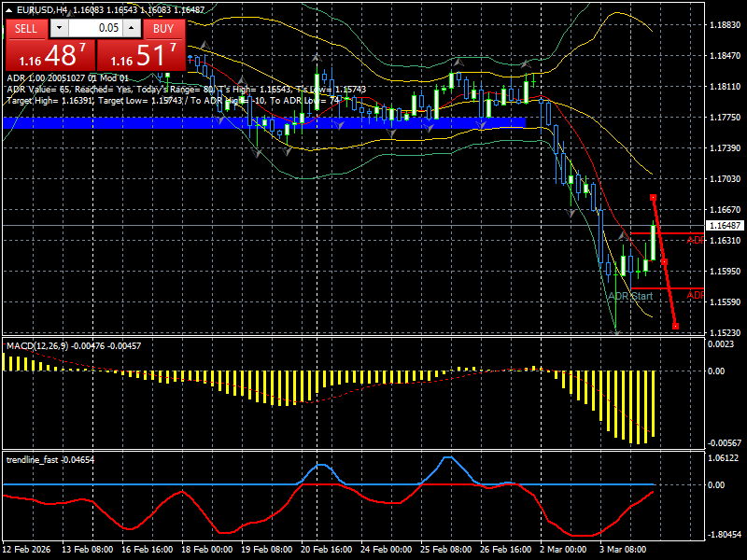Screen dimensions: 747x560
Task: Click the 1.16670 price scale label
Action: point(726,209)
